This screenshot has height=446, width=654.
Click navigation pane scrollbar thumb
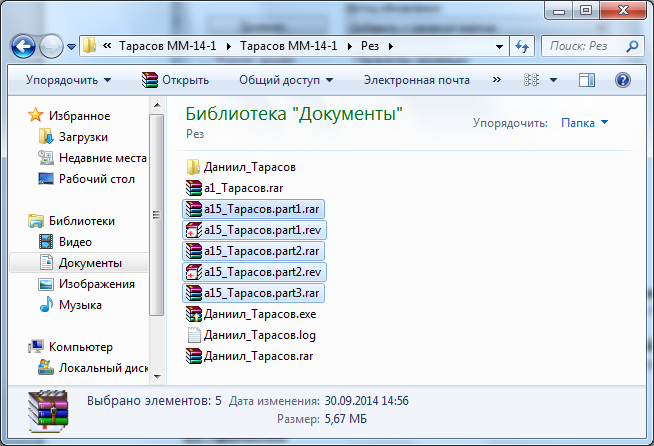pos(156,214)
